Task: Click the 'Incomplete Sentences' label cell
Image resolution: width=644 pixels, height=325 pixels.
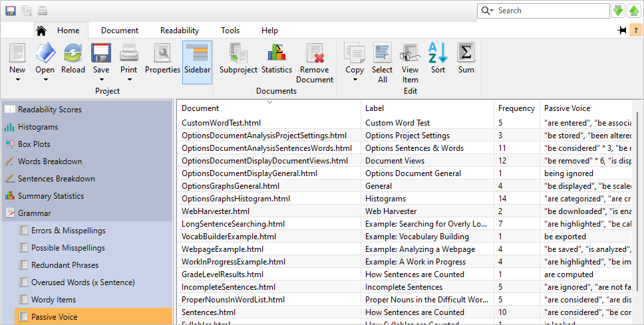Action: (427, 287)
